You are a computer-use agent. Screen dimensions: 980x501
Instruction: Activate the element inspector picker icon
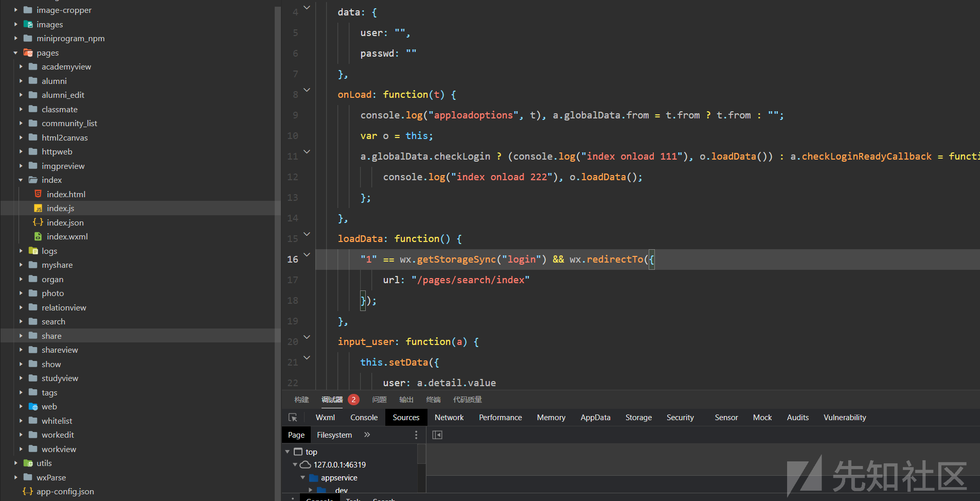(x=293, y=418)
